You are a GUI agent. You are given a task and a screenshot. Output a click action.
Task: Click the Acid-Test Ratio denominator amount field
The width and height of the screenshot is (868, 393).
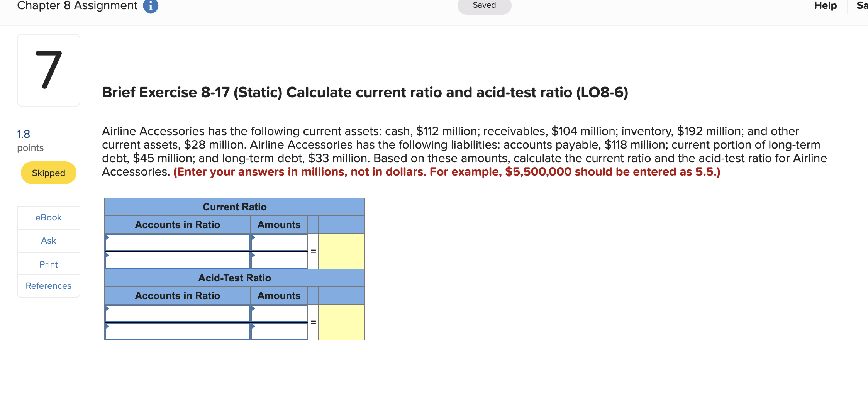coord(279,331)
